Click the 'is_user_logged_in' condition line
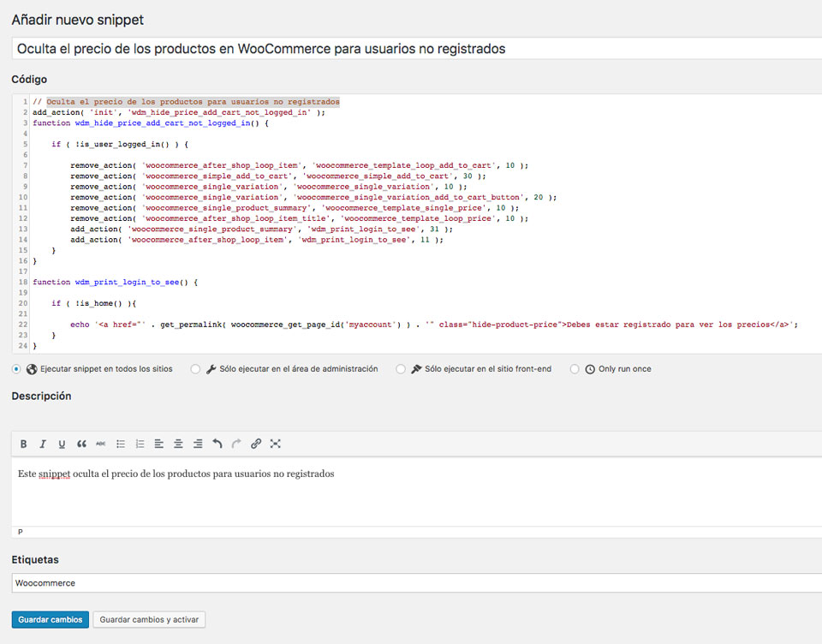 click(x=120, y=144)
